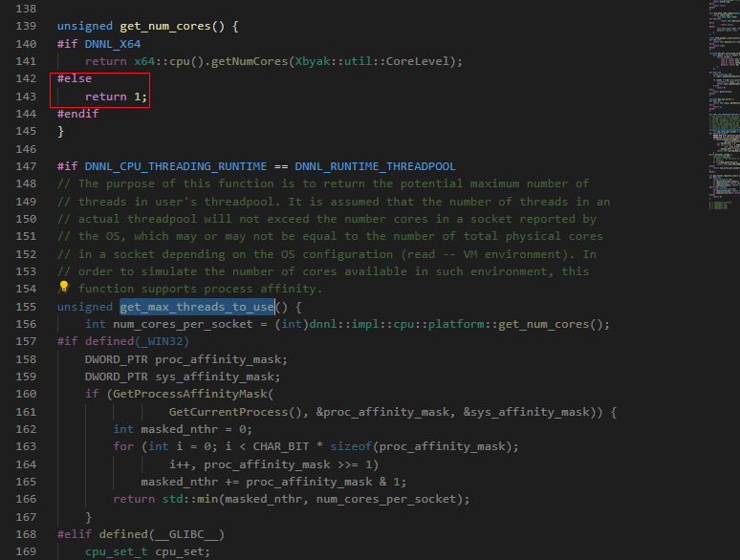Click the #else directive on line 142

pyautogui.click(x=75, y=78)
